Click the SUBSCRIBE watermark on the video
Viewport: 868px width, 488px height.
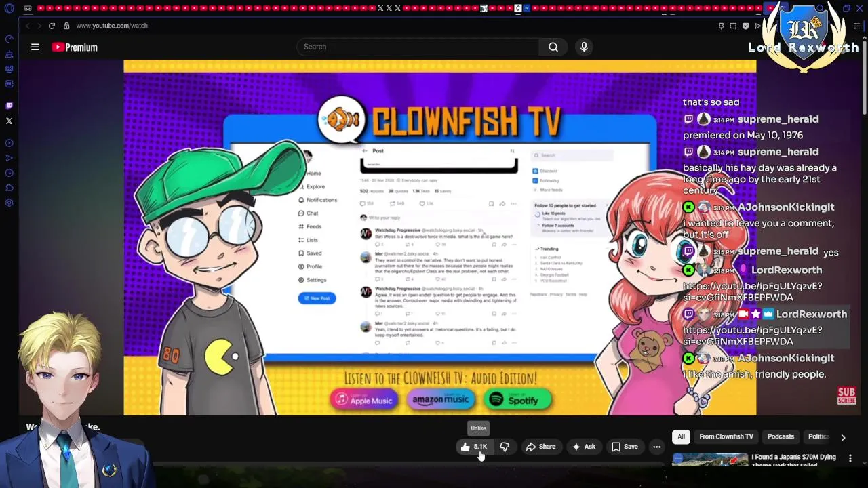coord(846,396)
